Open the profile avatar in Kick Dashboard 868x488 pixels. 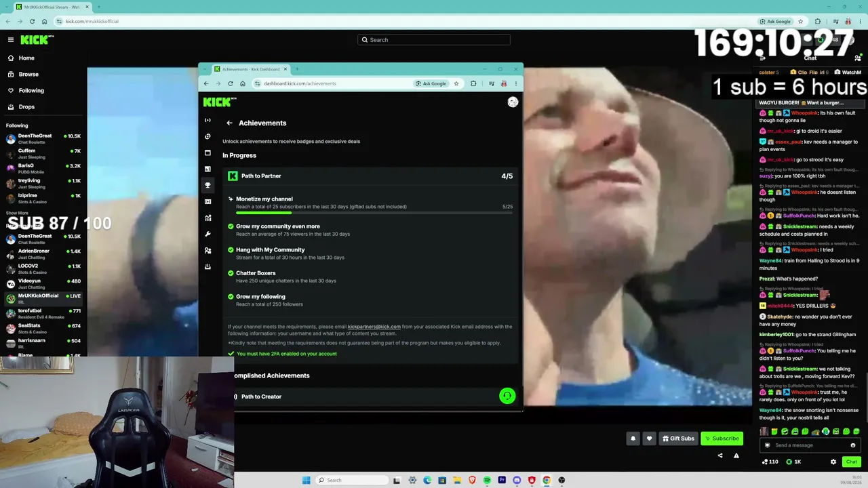pyautogui.click(x=513, y=102)
